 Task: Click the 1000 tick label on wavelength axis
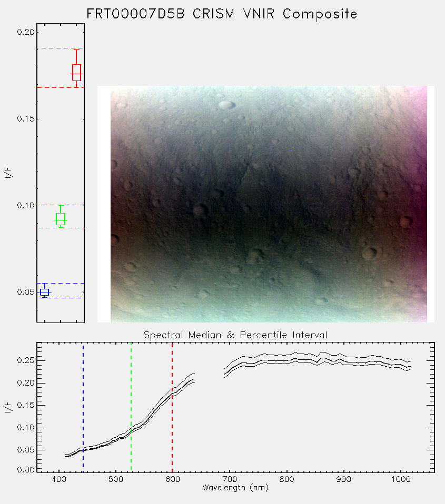(x=401, y=479)
